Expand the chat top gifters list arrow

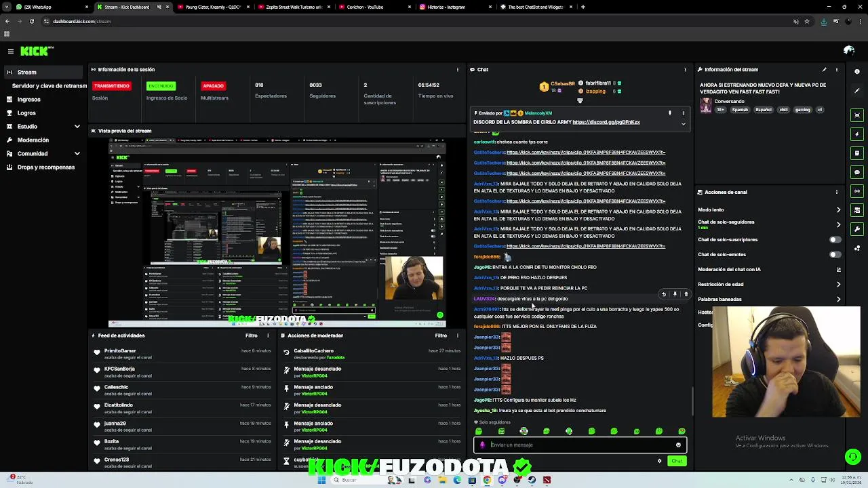click(x=580, y=101)
